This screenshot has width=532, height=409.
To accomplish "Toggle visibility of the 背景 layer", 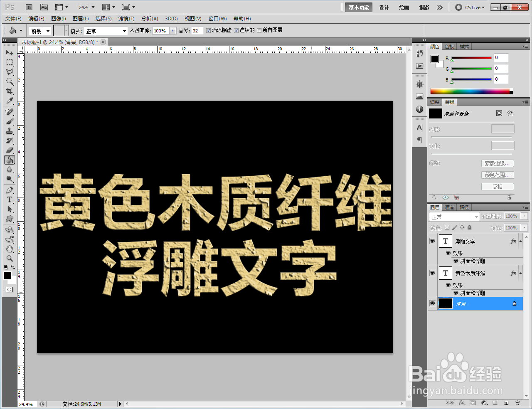I will 433,303.
